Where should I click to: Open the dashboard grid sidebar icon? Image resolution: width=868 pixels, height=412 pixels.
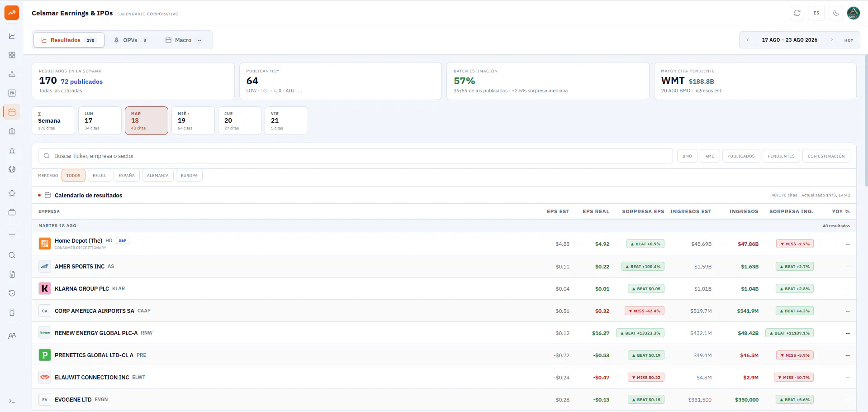12,55
